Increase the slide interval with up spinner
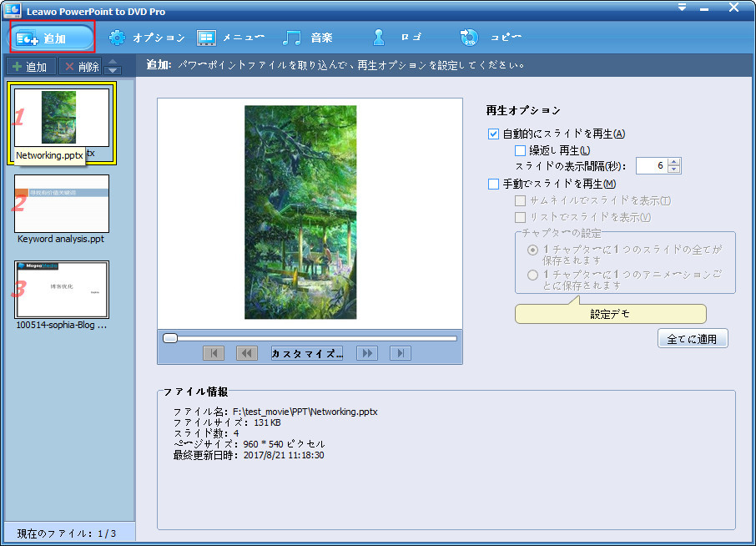Viewport: 756px width, 546px height. (x=674, y=162)
